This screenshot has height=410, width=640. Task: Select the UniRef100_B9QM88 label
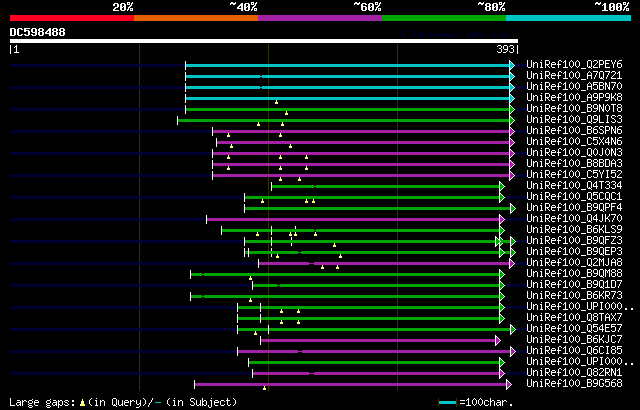point(574,274)
